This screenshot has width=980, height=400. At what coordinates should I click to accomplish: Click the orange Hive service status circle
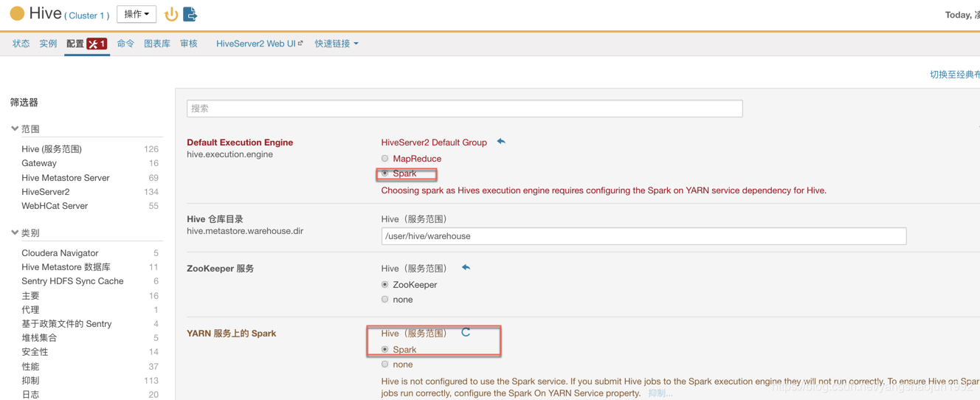pyautogui.click(x=17, y=13)
